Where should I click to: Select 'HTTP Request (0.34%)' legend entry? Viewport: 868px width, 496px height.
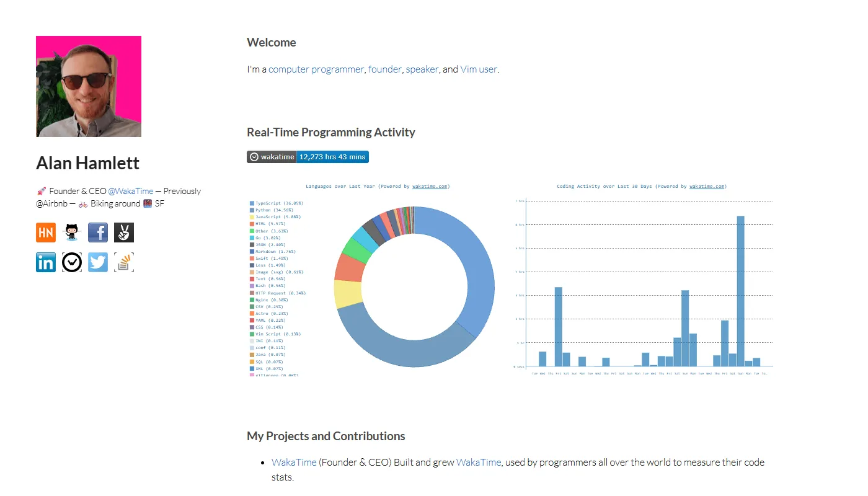click(x=277, y=293)
